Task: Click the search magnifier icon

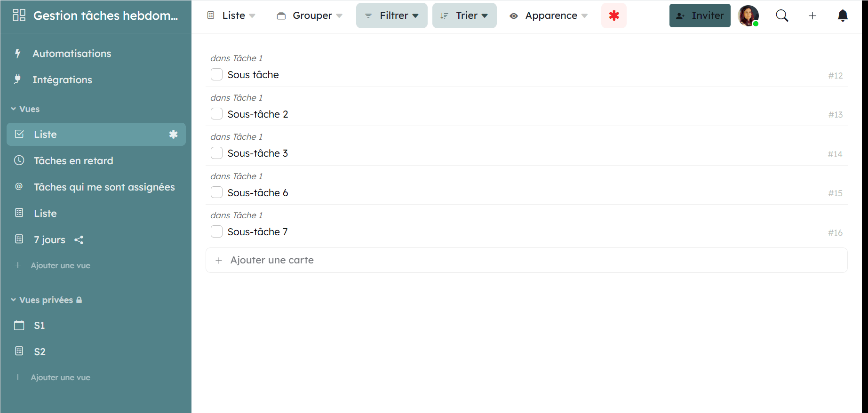Action: (x=782, y=16)
